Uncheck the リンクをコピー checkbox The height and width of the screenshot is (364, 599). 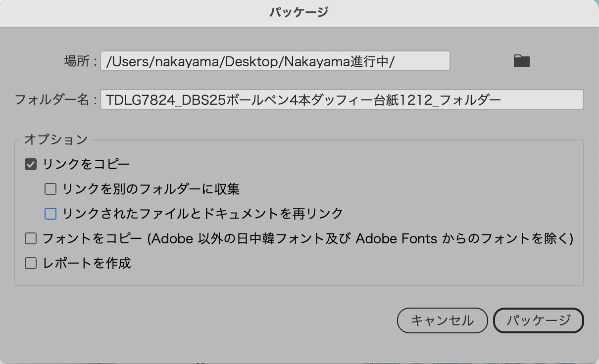pyautogui.click(x=31, y=164)
